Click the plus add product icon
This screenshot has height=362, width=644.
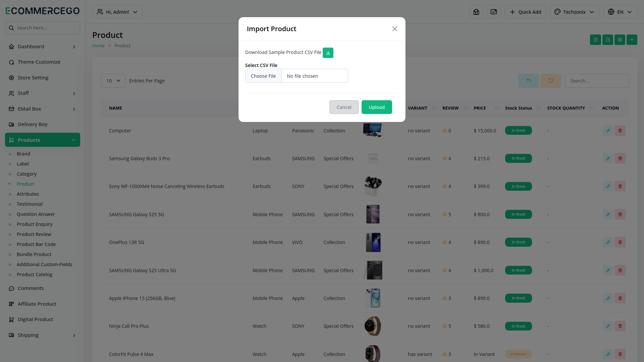pyautogui.click(x=632, y=40)
